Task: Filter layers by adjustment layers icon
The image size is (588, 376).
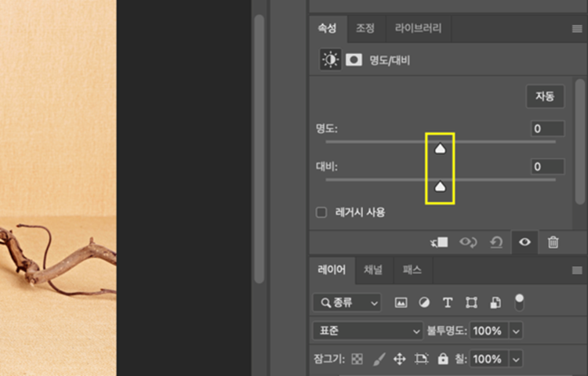Action: point(424,302)
